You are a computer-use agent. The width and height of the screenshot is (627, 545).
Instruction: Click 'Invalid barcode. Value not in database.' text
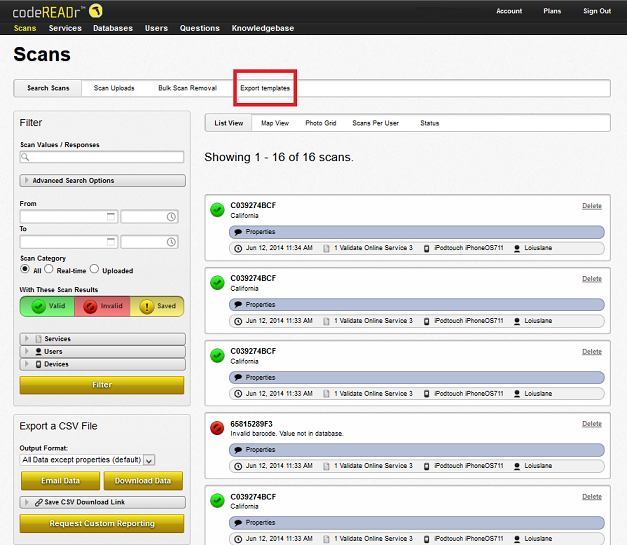287,434
